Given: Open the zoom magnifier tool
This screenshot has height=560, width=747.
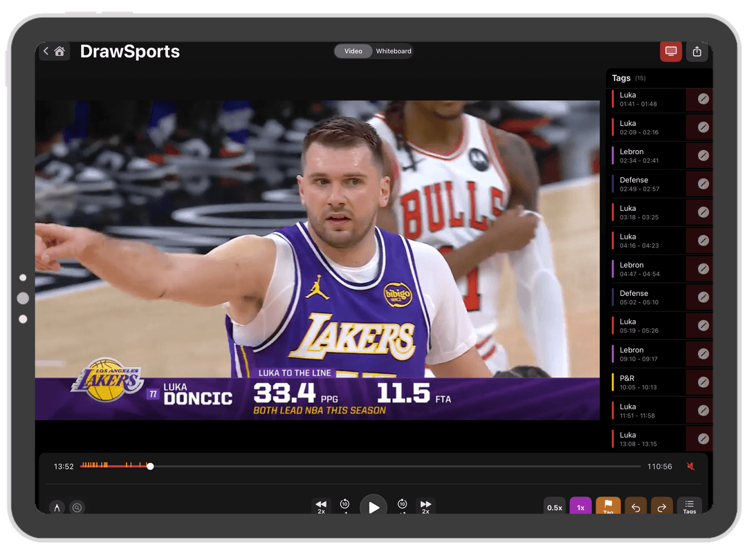Looking at the screenshot, I should [x=77, y=507].
